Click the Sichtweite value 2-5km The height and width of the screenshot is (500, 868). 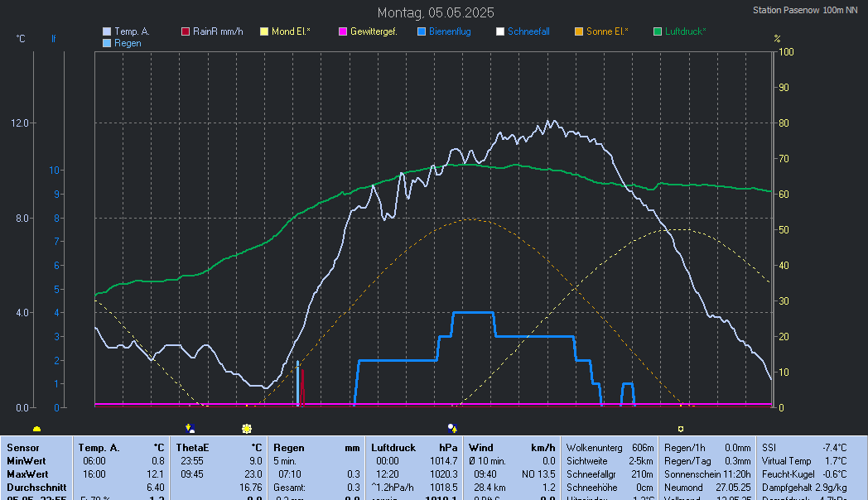click(640, 461)
